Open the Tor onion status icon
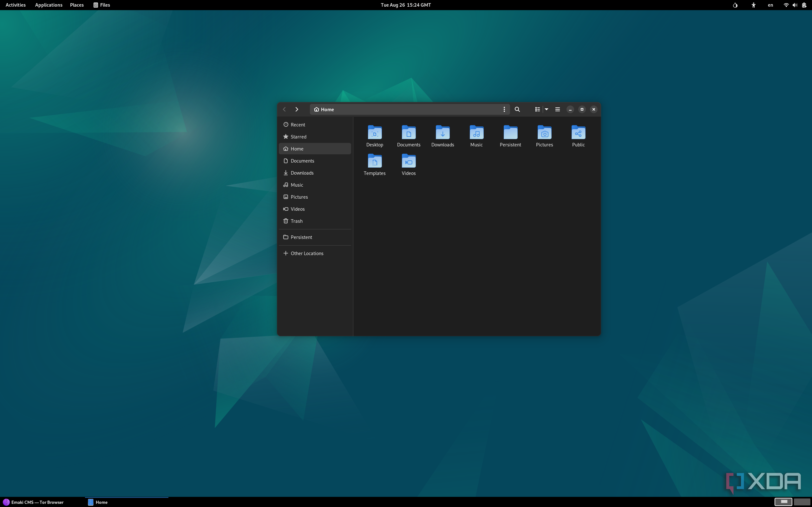This screenshot has width=812, height=507. tap(735, 5)
